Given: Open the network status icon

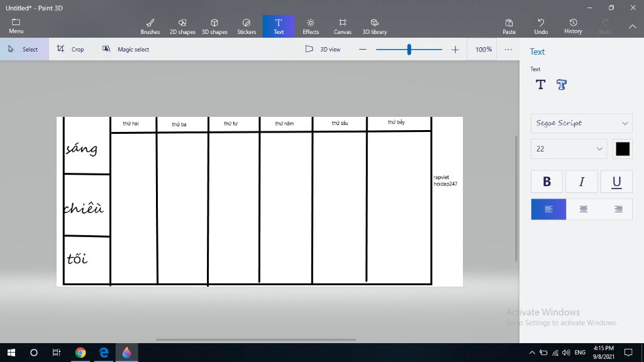Looking at the screenshot, I should point(555,353).
